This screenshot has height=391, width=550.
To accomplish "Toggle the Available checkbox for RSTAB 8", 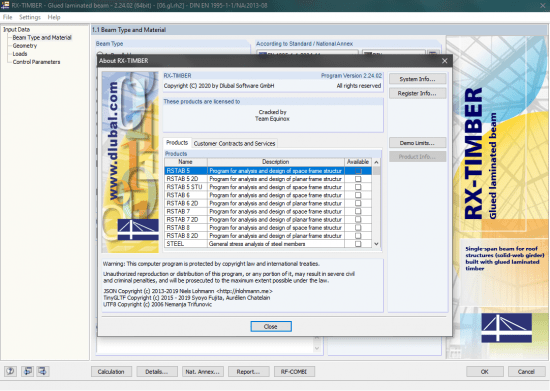I will coord(358,228).
